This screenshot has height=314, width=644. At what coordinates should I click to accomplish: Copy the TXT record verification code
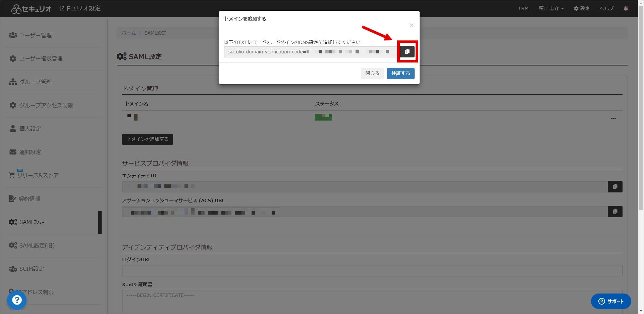(407, 52)
